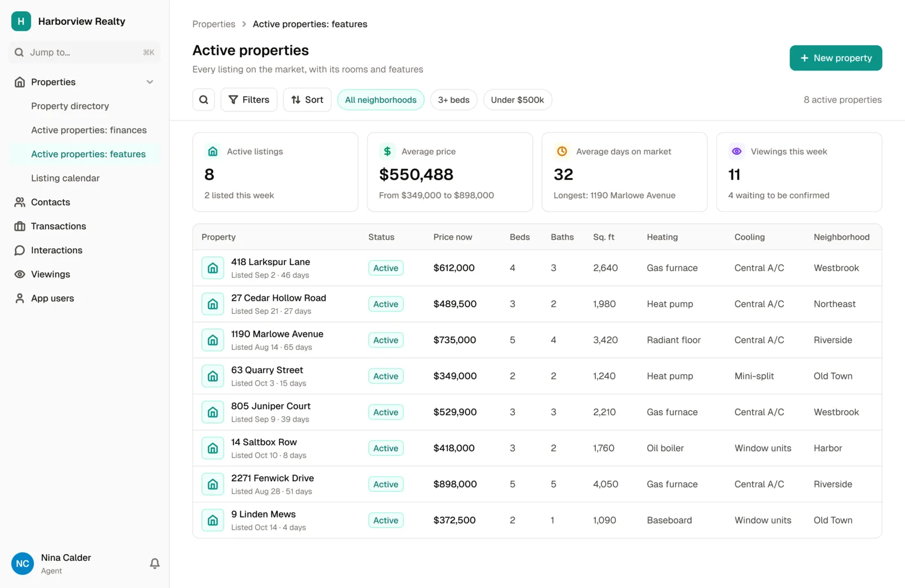Click the Average price dollar icon
905x588 pixels.
tap(387, 152)
